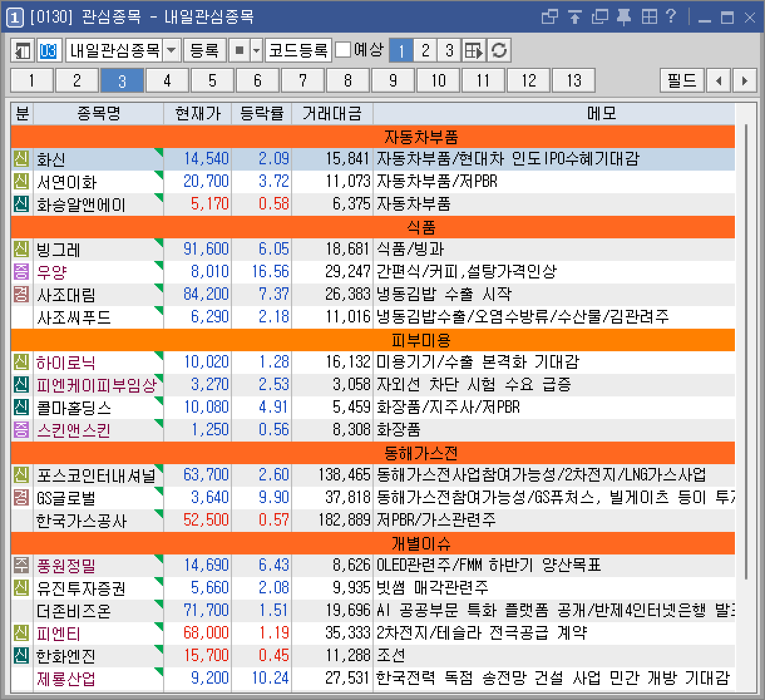Click the 신 badge next to 빙그레
765x700 pixels.
click(x=21, y=250)
